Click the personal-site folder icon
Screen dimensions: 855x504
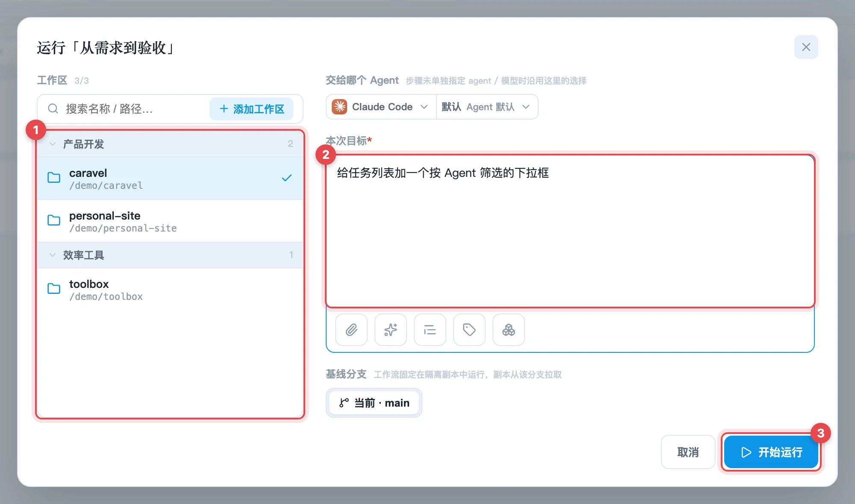point(54,220)
